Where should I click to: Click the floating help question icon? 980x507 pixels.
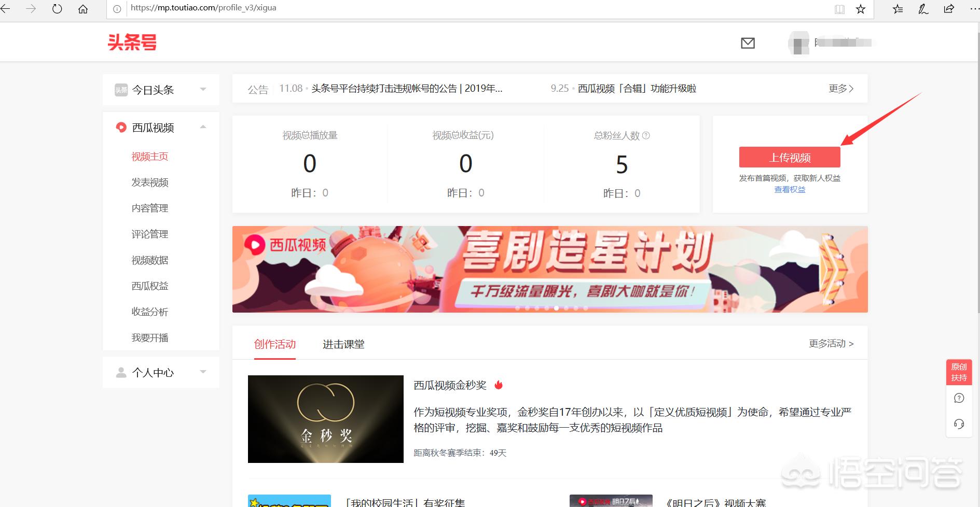pyautogui.click(x=959, y=398)
